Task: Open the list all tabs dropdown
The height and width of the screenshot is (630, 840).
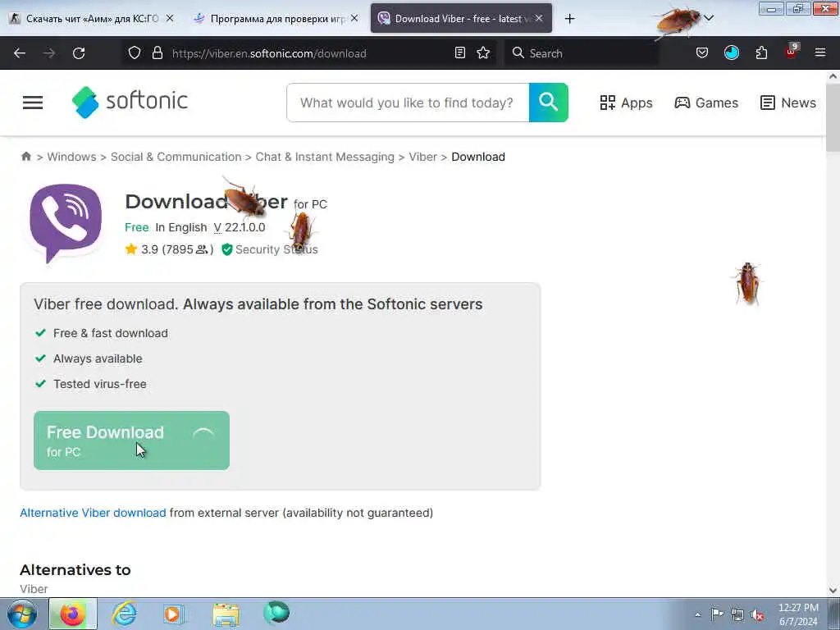Action: pos(709,18)
